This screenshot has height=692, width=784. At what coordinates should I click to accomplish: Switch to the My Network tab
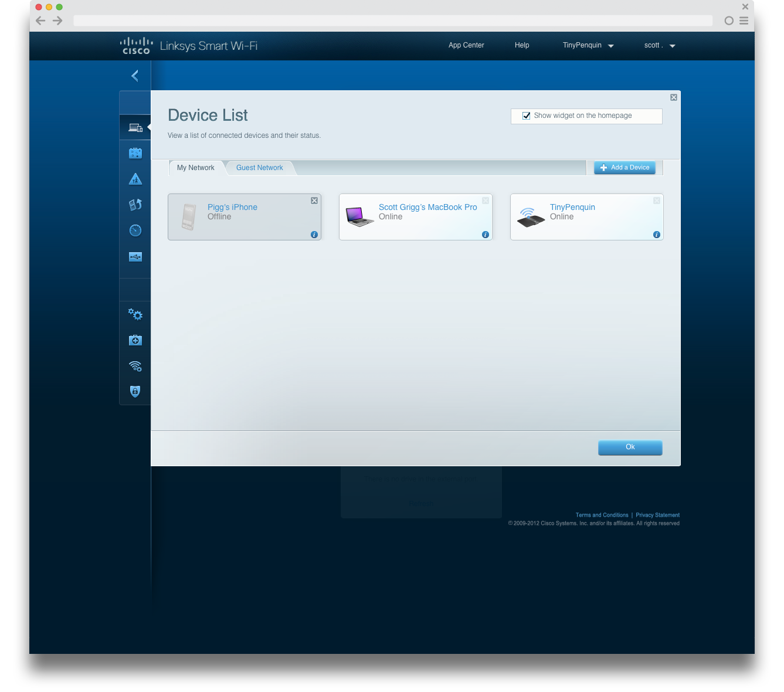point(196,168)
